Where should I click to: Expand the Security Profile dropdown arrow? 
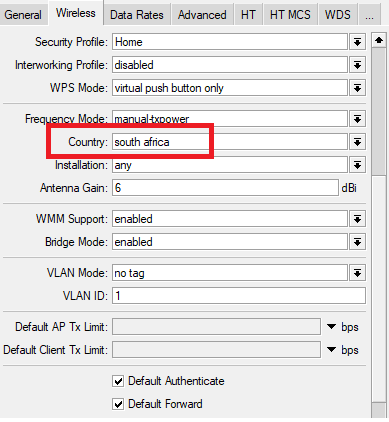(357, 42)
